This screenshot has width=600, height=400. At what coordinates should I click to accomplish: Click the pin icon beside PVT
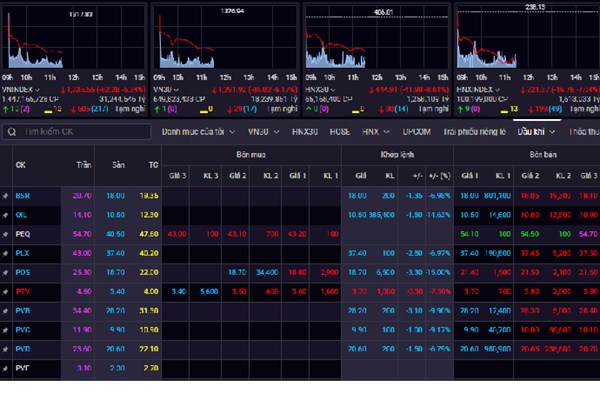pos(5,368)
